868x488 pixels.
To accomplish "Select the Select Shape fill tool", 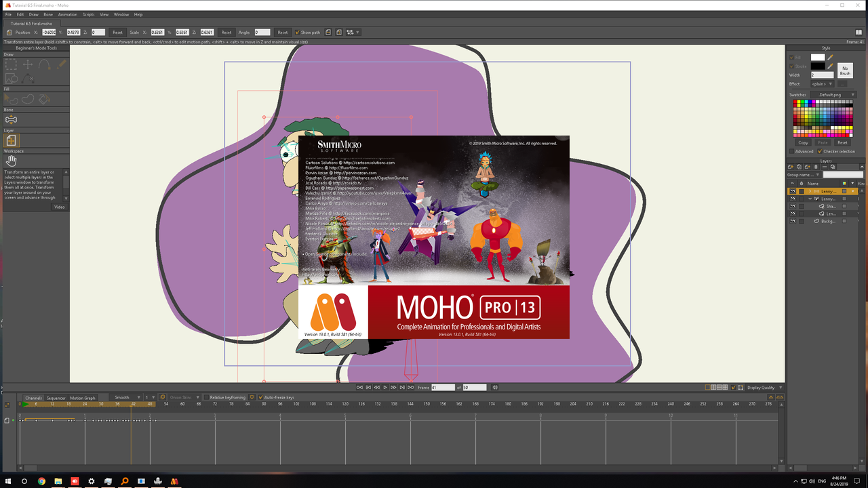I will [x=11, y=99].
